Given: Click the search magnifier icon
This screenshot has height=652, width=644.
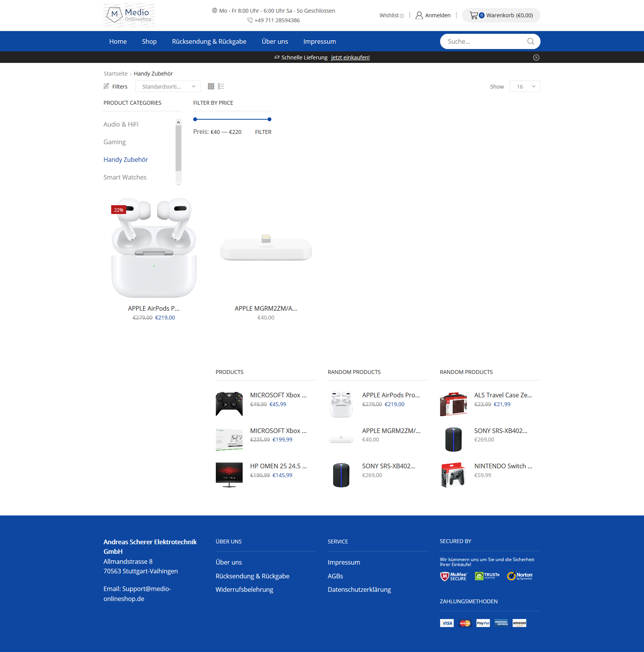Looking at the screenshot, I should pyautogui.click(x=531, y=41).
